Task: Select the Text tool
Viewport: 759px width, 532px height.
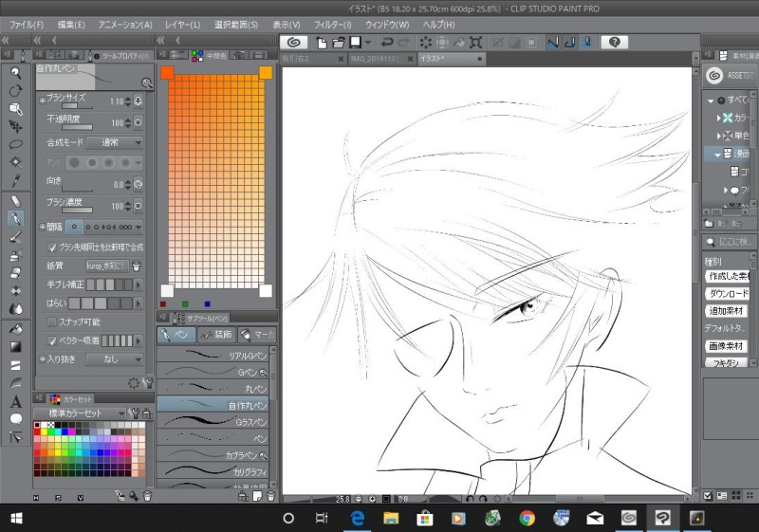Action: click(15, 401)
